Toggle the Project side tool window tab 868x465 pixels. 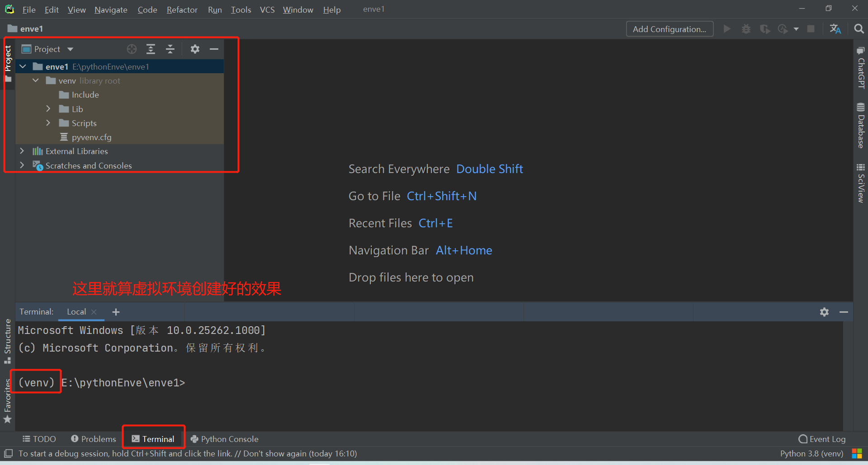(x=8, y=63)
